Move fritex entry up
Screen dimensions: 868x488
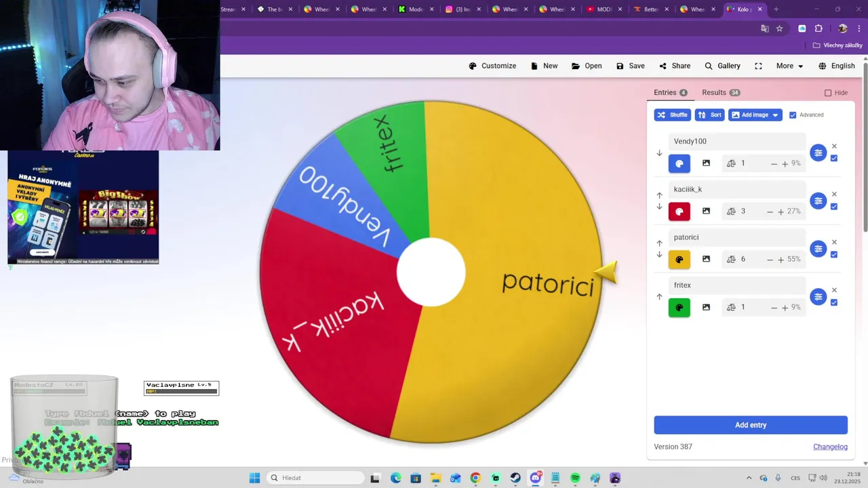[x=659, y=297]
